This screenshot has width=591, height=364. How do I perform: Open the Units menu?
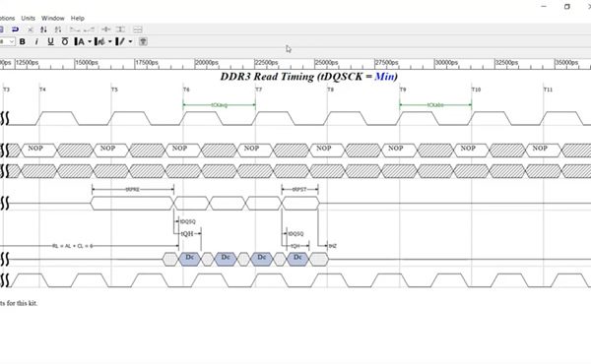click(28, 18)
